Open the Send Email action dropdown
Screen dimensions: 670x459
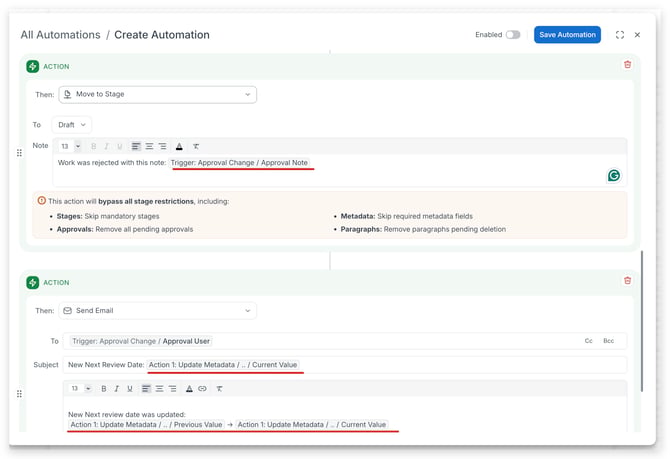158,311
